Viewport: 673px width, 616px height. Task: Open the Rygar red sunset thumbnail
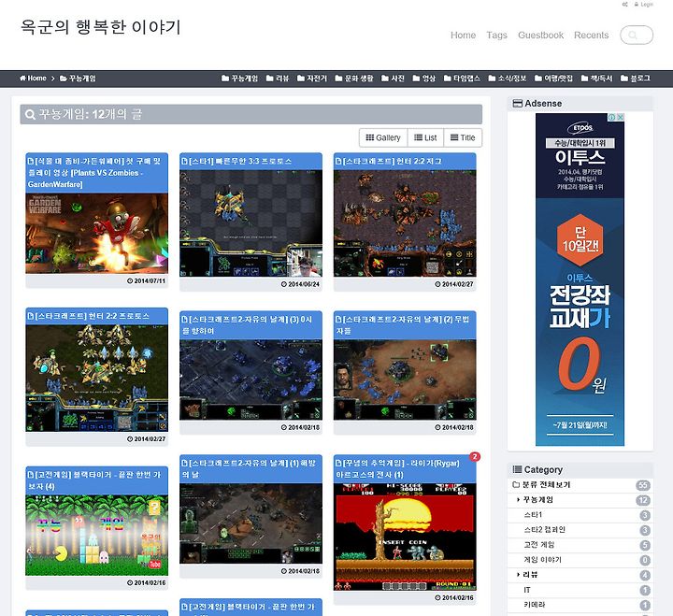pyautogui.click(x=405, y=537)
